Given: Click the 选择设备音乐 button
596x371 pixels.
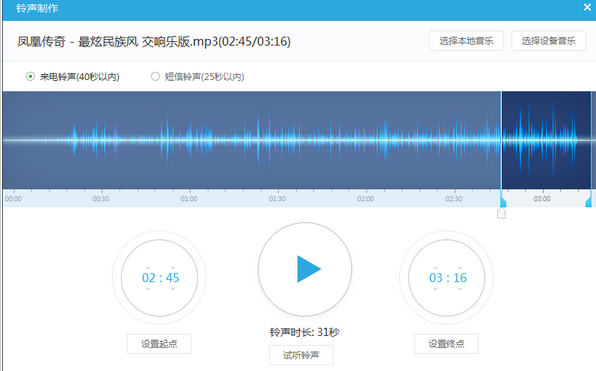Looking at the screenshot, I should (x=548, y=41).
